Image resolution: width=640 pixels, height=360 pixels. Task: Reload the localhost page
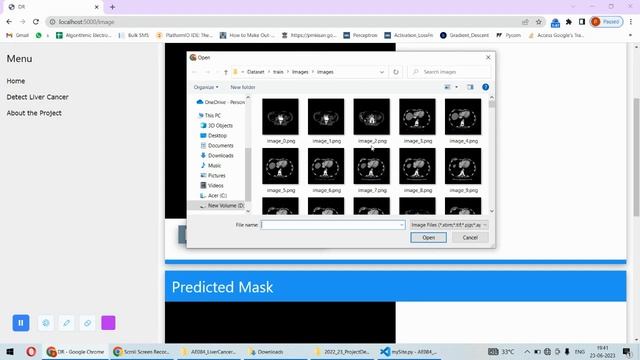[36, 22]
